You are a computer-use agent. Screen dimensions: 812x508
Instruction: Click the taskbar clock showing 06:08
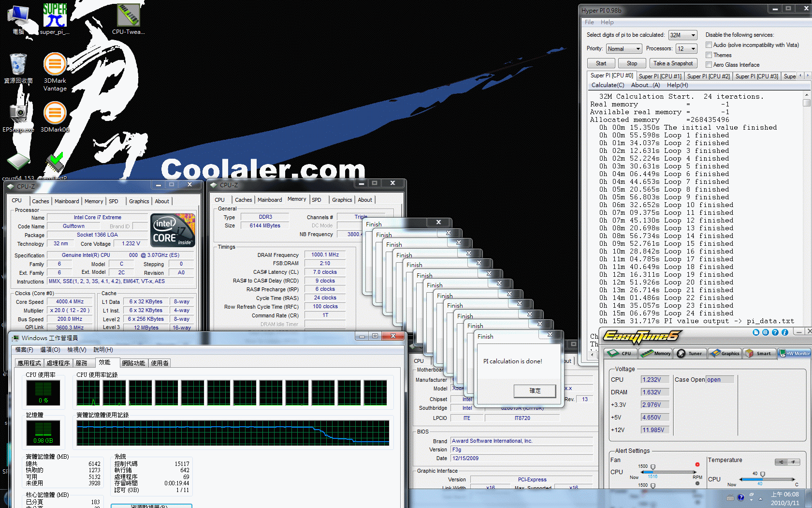(x=784, y=498)
